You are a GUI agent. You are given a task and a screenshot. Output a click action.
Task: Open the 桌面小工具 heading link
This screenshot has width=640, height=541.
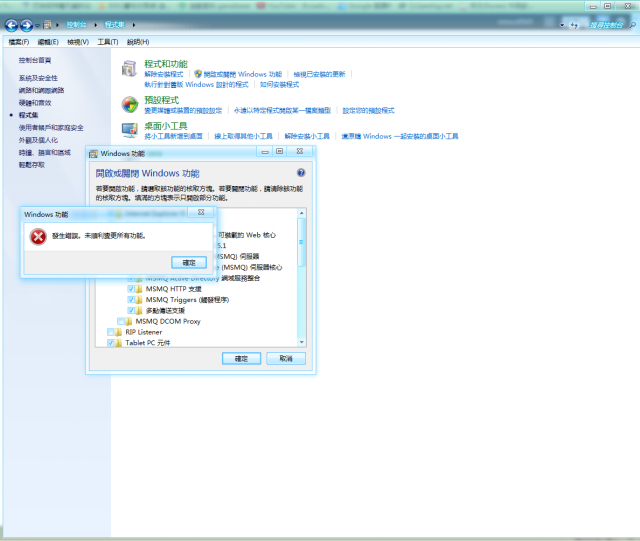click(x=166, y=126)
